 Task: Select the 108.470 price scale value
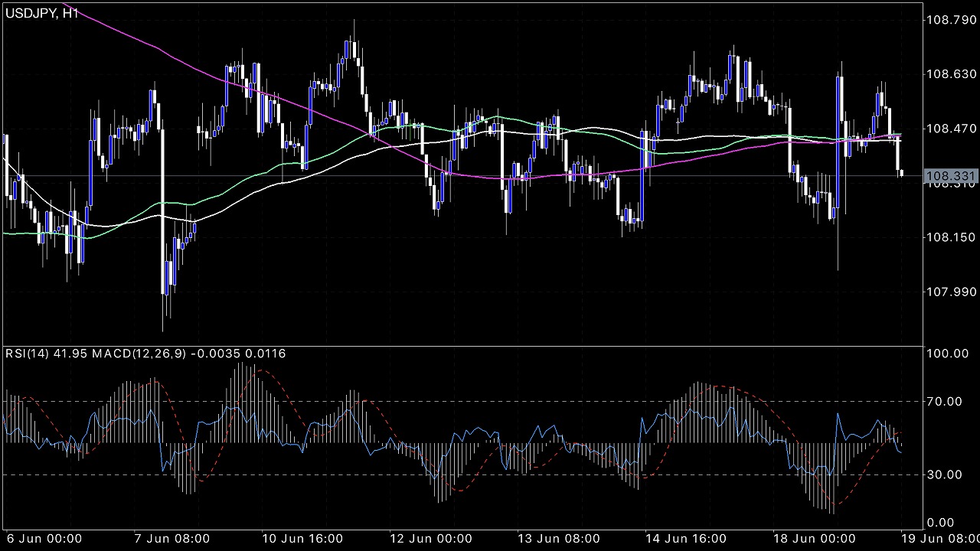[950, 129]
